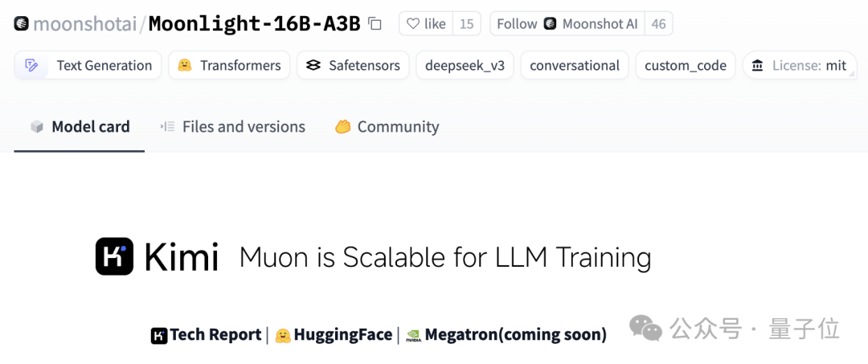Select the Text Generation tag
868x364 pixels.
point(88,65)
